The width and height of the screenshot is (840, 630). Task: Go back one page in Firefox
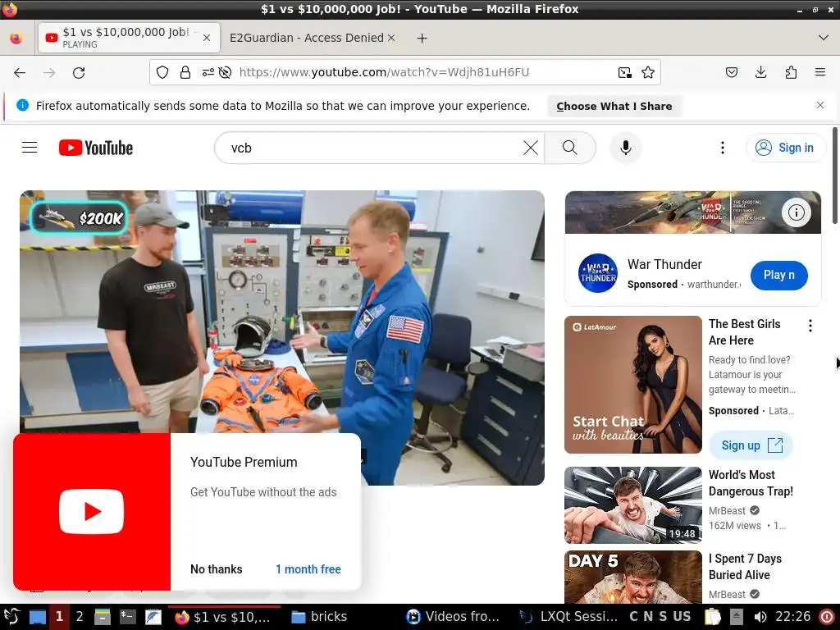20,72
